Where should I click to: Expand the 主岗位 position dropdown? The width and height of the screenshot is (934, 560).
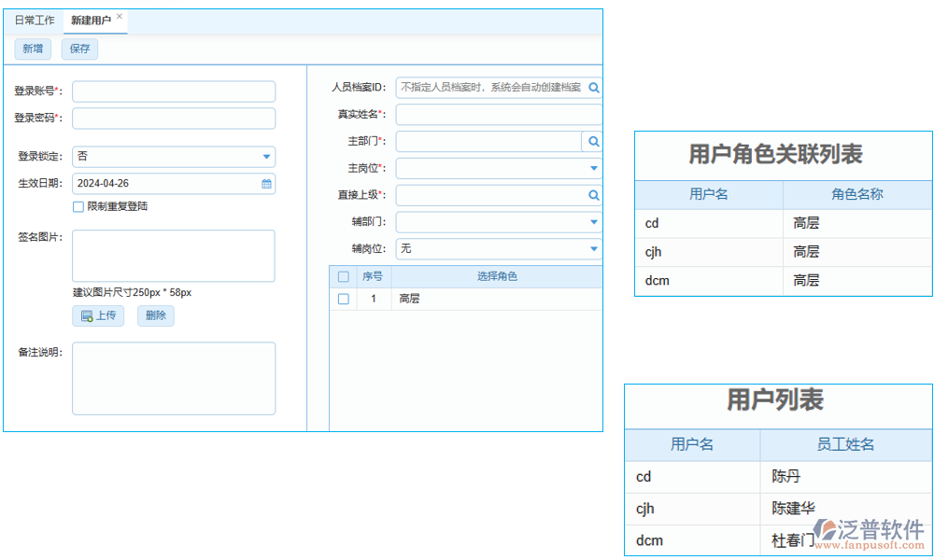tap(592, 168)
